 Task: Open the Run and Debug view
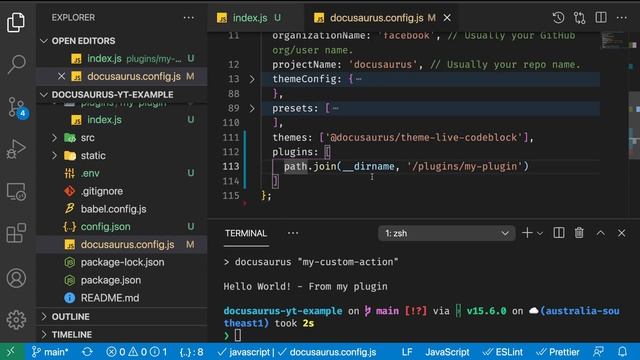point(16,149)
